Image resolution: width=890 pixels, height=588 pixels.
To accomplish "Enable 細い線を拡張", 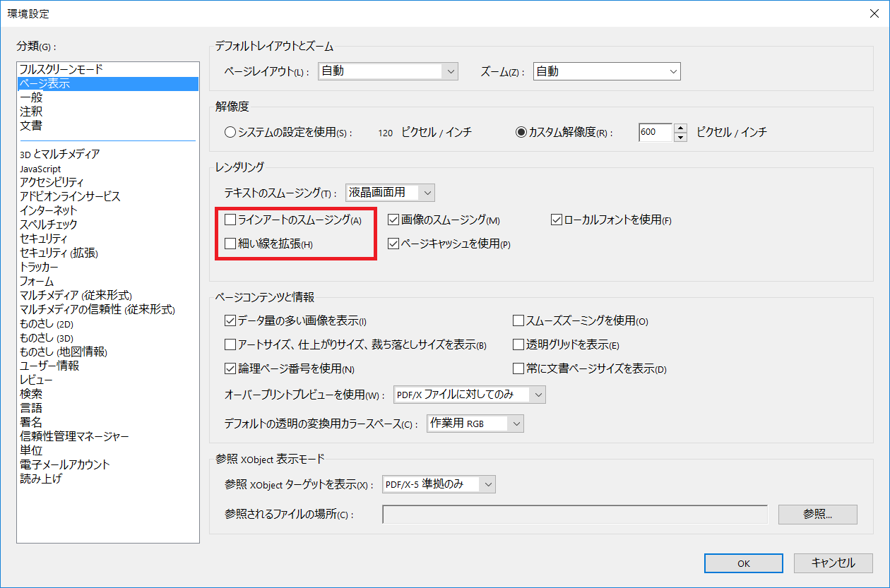I will pyautogui.click(x=230, y=244).
